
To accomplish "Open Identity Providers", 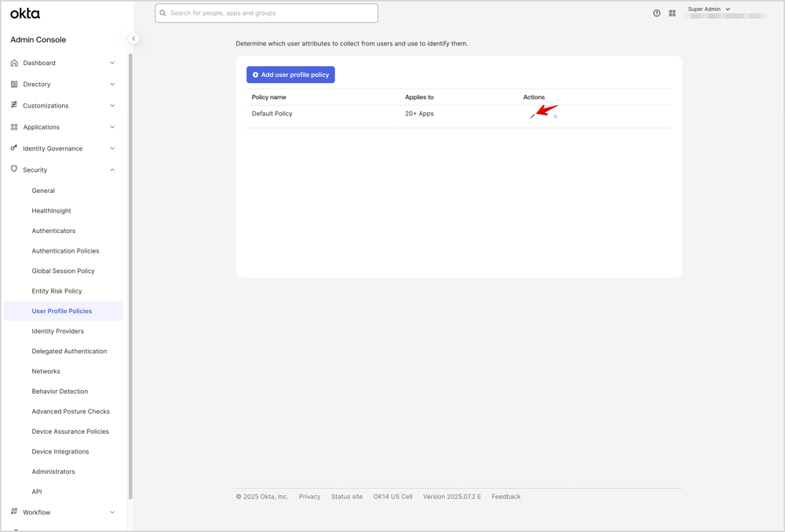I will click(x=57, y=331).
